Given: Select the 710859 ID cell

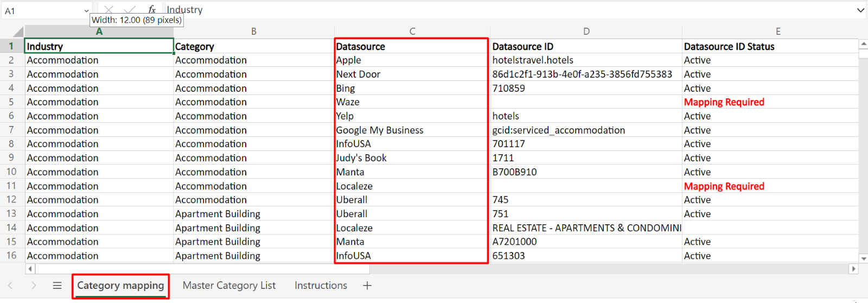Looking at the screenshot, I should pyautogui.click(x=586, y=88).
